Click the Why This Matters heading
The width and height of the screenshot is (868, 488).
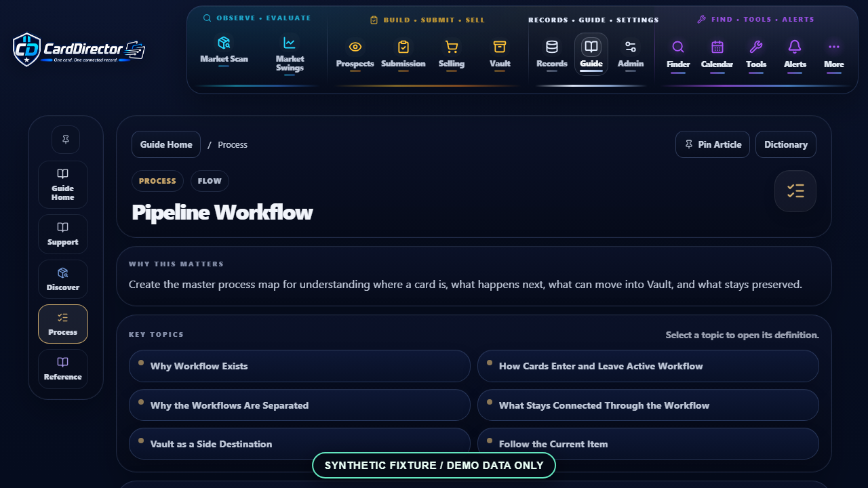tap(176, 264)
